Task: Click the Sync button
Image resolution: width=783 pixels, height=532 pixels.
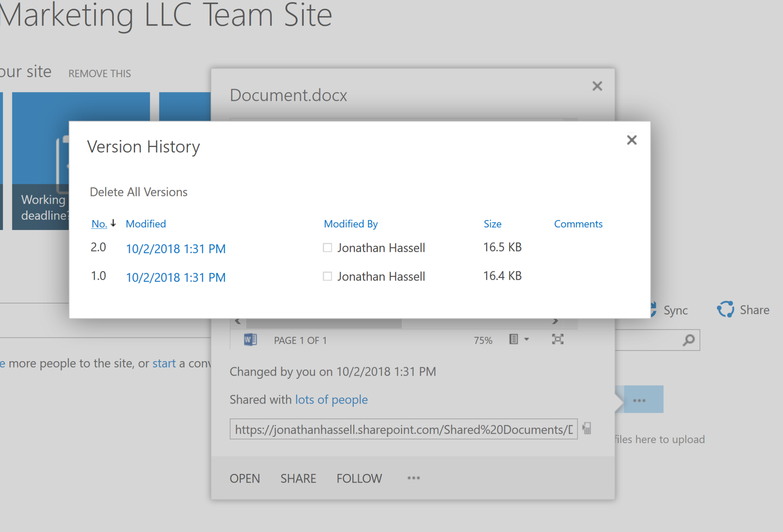Action: pos(670,310)
